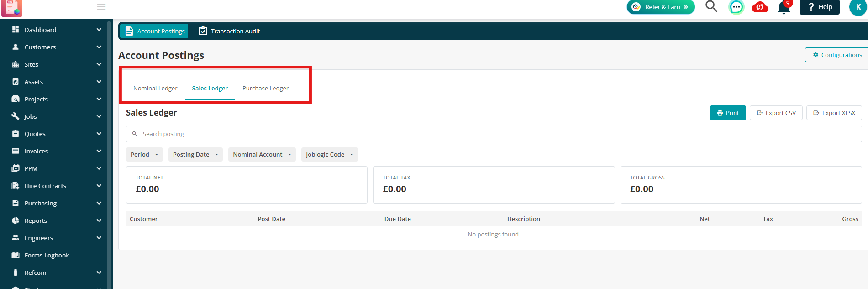Image resolution: width=868 pixels, height=289 pixels.
Task: Toggle the hamburger sidebar menu icon
Action: tap(101, 7)
